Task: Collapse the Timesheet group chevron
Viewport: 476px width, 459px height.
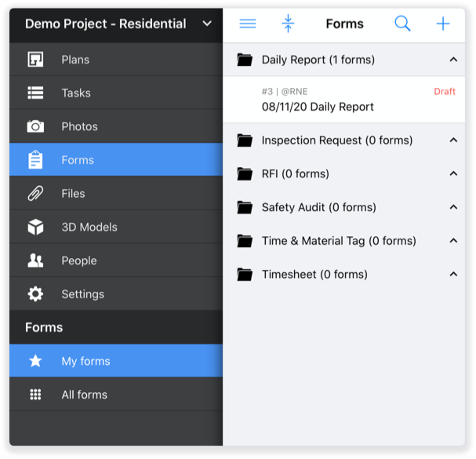Action: pyautogui.click(x=453, y=275)
